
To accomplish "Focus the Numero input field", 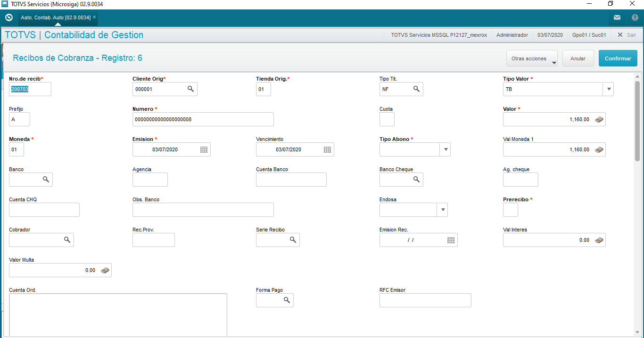I will [203, 119].
